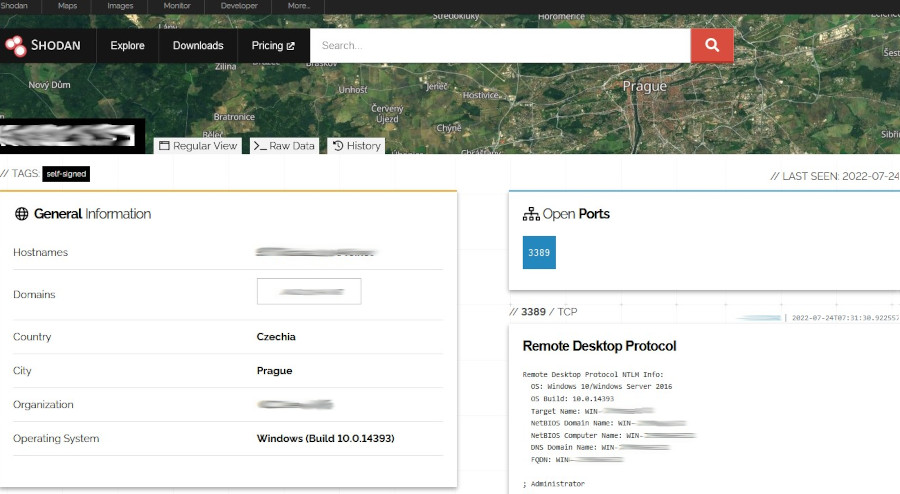This screenshot has width=900, height=494.
Task: Expand the More... top bar menu
Action: (298, 6)
